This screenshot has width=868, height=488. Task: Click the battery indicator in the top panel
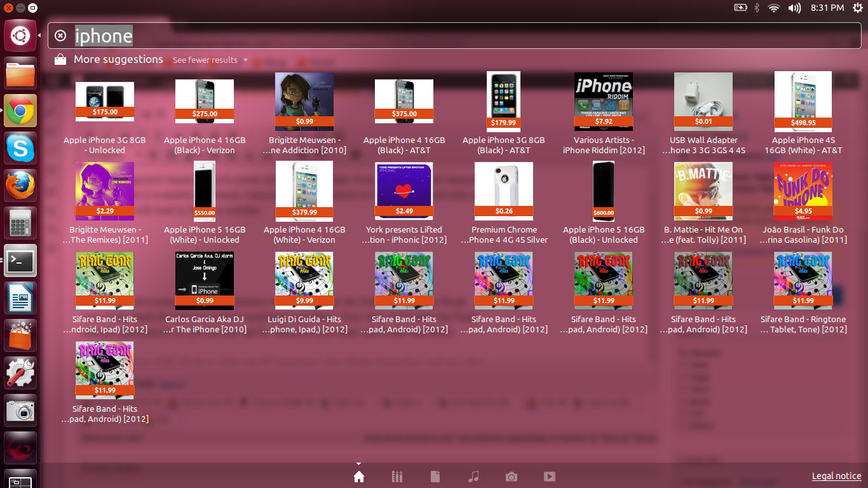point(741,8)
